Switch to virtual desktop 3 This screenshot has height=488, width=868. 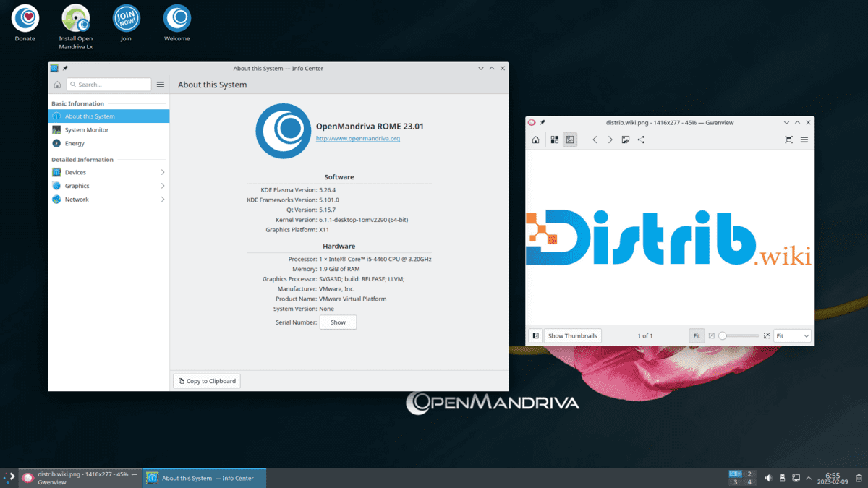point(735,482)
